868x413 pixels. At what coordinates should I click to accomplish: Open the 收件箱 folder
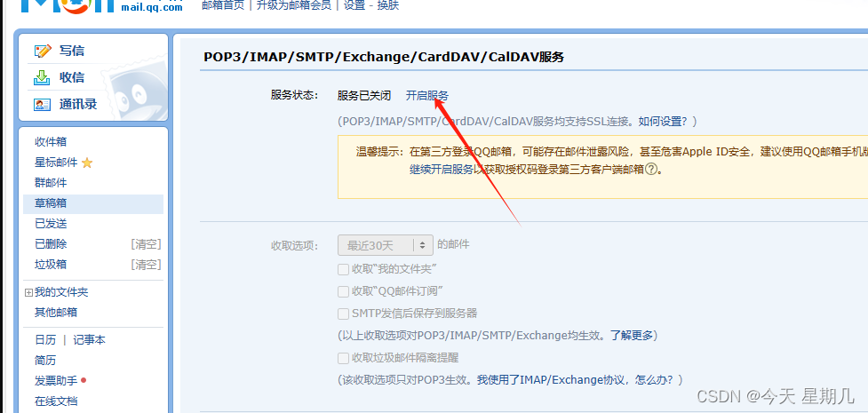(51, 142)
